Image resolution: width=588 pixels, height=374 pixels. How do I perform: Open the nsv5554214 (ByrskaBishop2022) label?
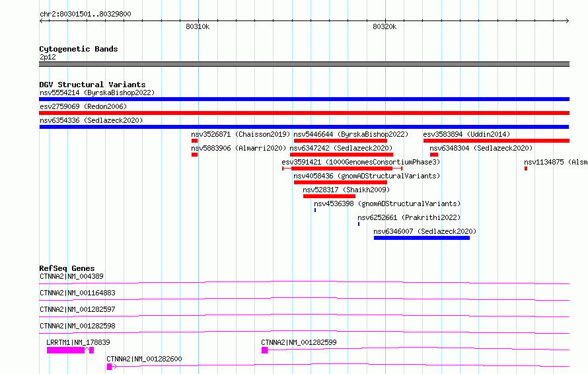[x=97, y=93]
